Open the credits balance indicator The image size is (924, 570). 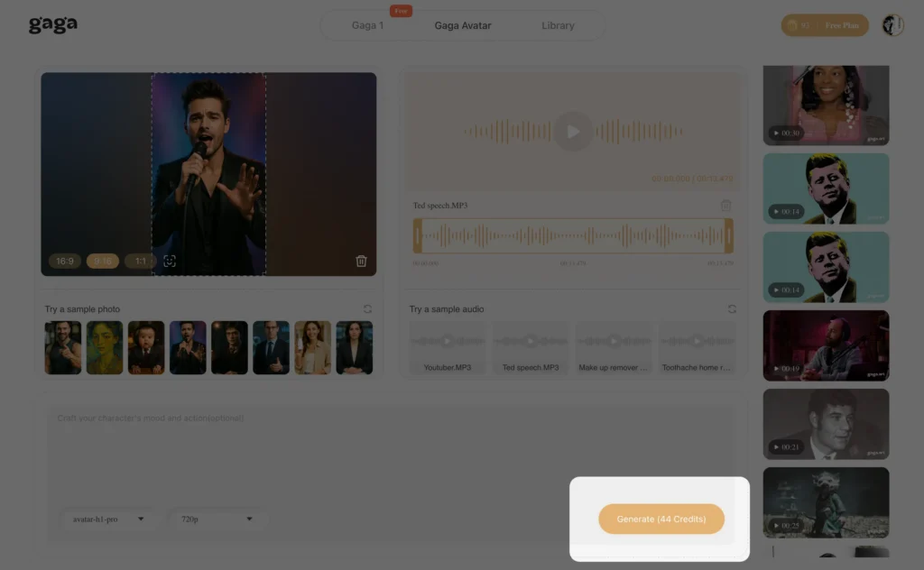pos(801,24)
